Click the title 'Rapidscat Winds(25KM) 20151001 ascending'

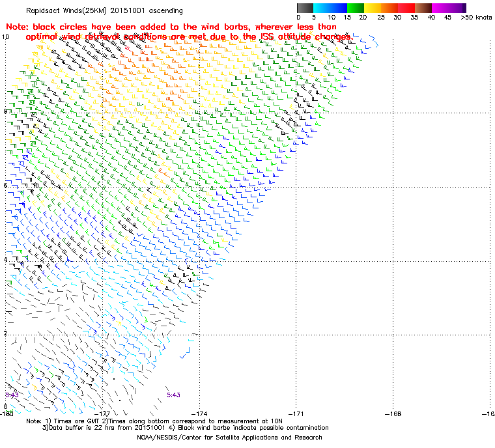coord(104,10)
